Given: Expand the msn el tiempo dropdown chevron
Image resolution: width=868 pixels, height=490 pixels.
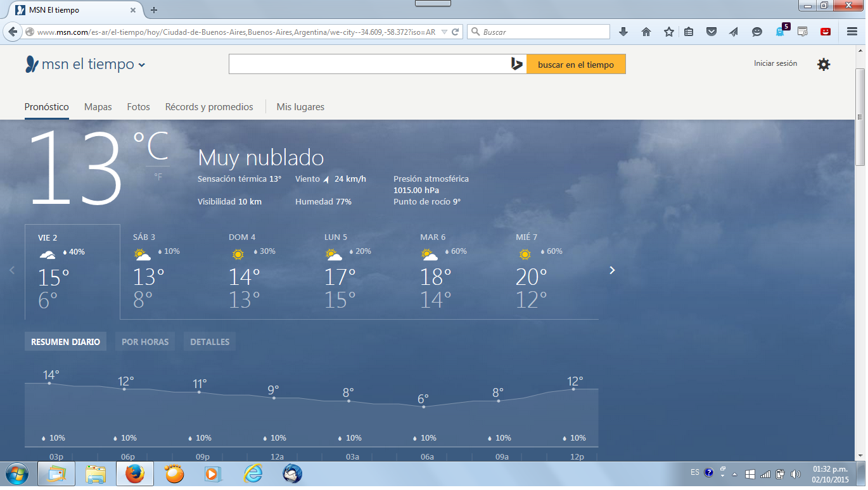Looking at the screenshot, I should tap(142, 65).
